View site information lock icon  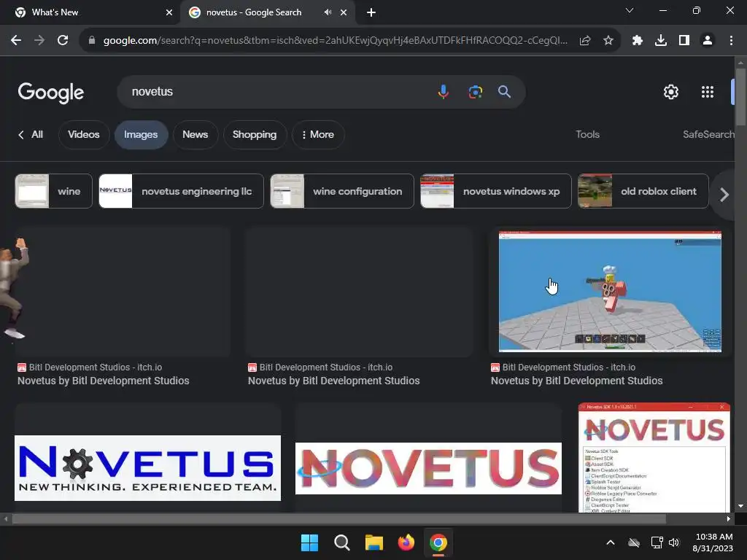92,41
